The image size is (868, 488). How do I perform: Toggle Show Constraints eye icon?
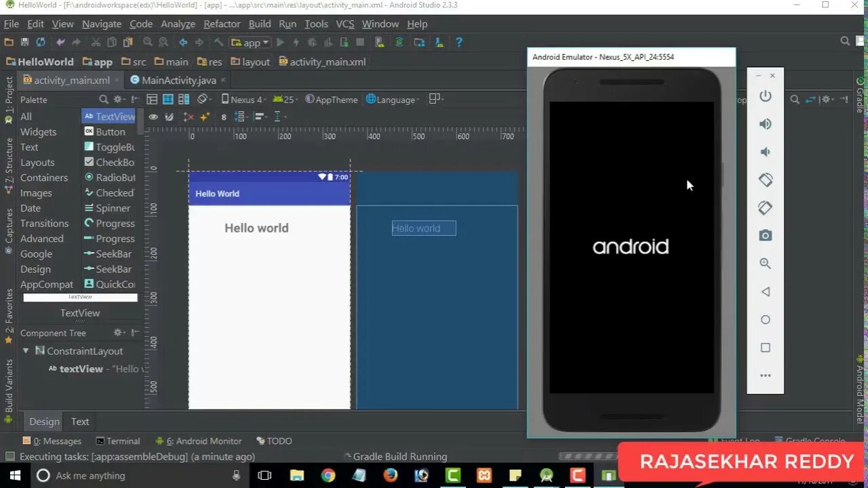153,117
